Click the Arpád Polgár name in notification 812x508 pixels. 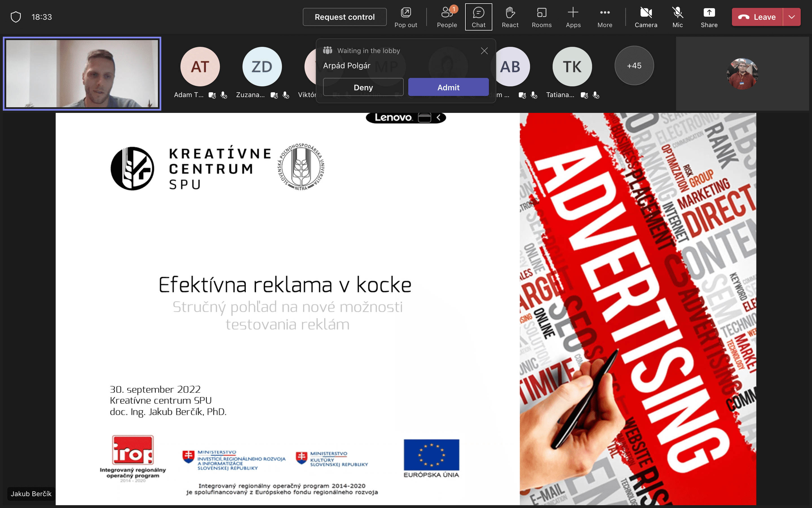[347, 65]
